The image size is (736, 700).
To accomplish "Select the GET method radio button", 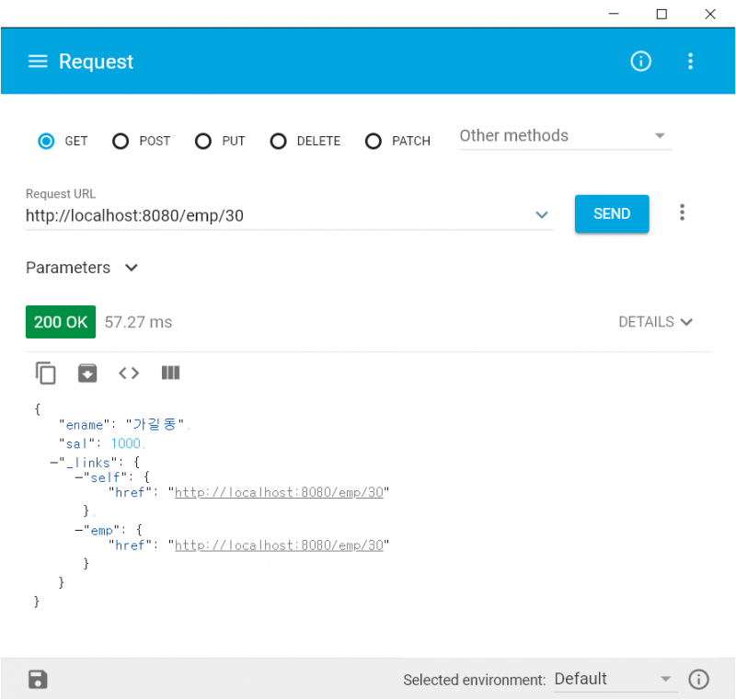I will (x=46, y=141).
